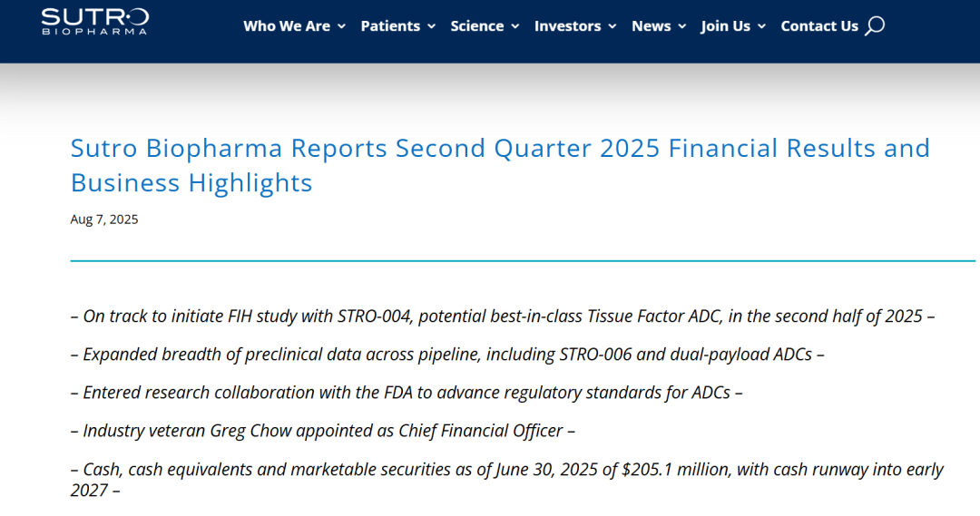Image resolution: width=980 pixels, height=516 pixels.
Task: Click the STRO-004 FIH study highlight line
Action: click(x=503, y=316)
